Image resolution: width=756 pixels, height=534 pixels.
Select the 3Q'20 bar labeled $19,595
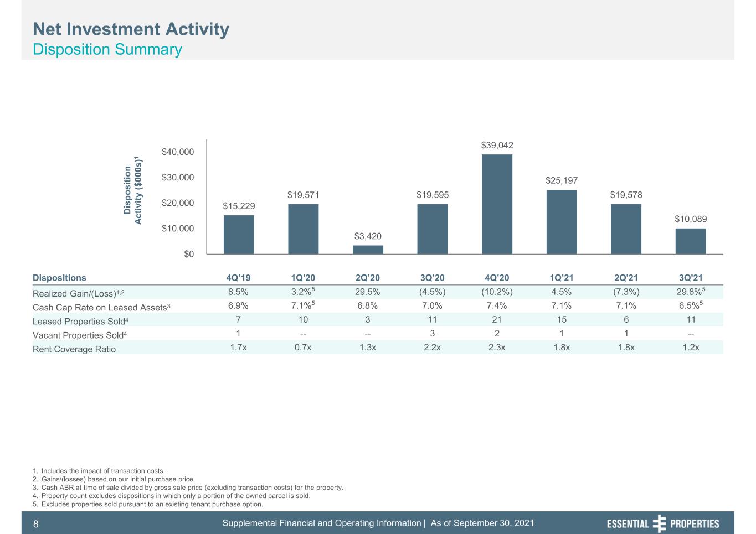point(433,229)
